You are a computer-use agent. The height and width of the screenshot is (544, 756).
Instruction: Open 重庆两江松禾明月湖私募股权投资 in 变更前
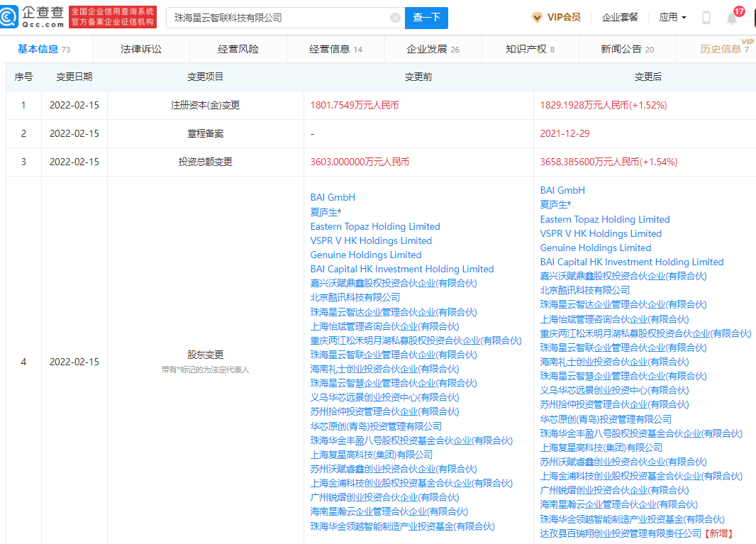coord(416,340)
